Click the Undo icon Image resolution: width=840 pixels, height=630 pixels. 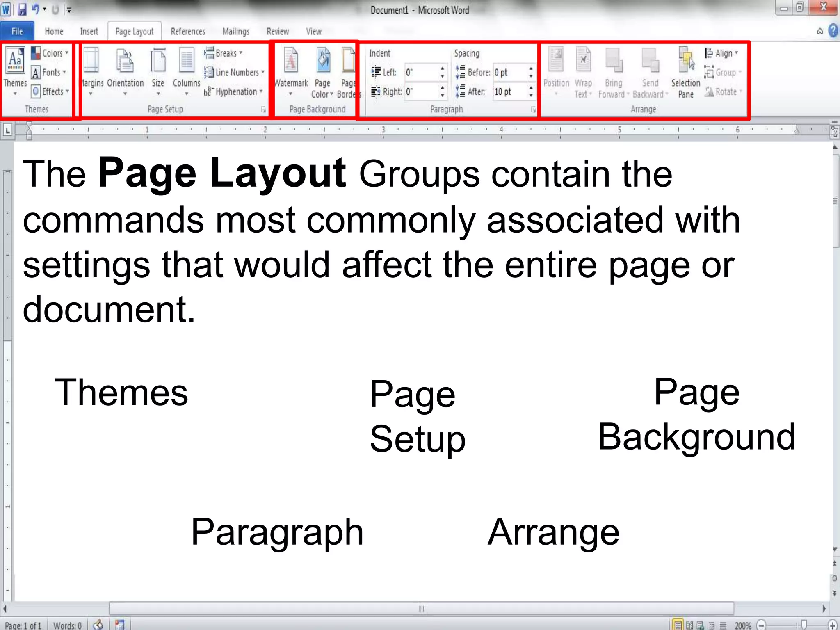(35, 9)
